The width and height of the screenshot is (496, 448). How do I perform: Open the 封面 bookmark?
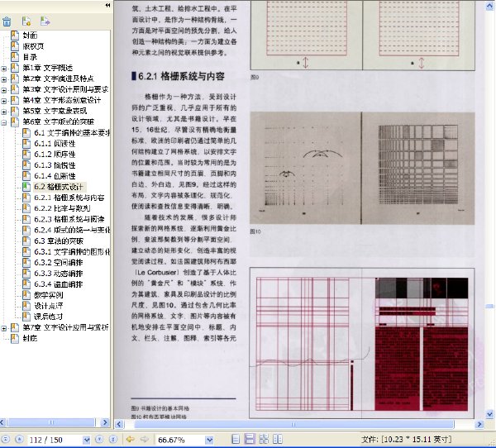click(x=30, y=36)
